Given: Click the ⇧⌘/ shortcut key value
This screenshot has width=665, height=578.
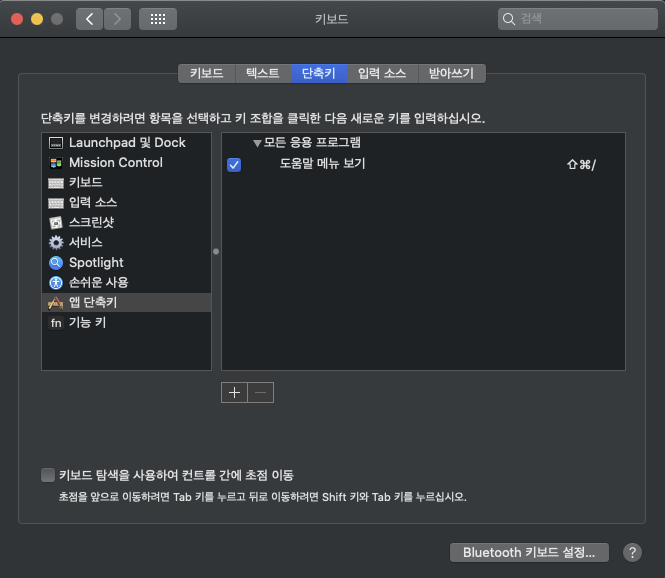Looking at the screenshot, I should (581, 165).
